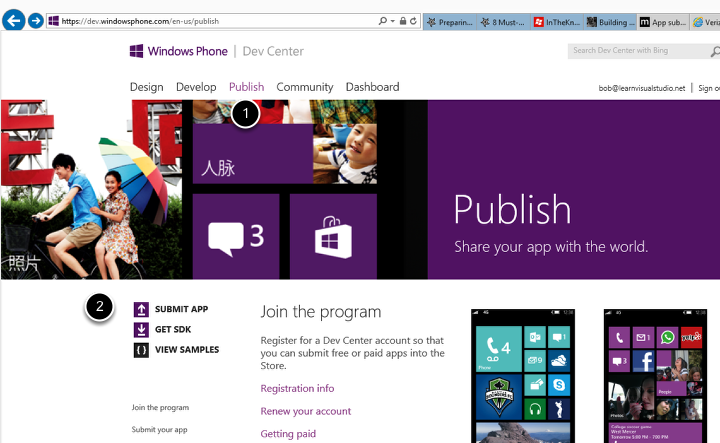Image resolution: width=720 pixels, height=443 pixels.
Task: Click the Store shopping bag tile
Action: 333,238
